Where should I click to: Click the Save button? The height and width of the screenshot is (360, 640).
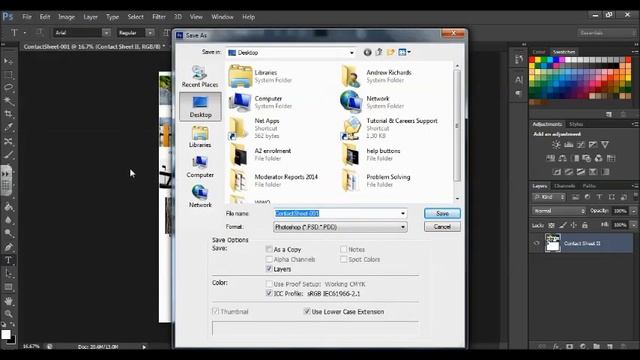(442, 213)
